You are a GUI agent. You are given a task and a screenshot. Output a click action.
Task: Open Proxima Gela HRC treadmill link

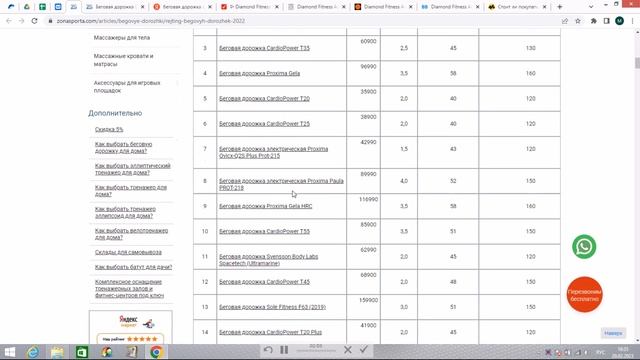click(x=266, y=206)
